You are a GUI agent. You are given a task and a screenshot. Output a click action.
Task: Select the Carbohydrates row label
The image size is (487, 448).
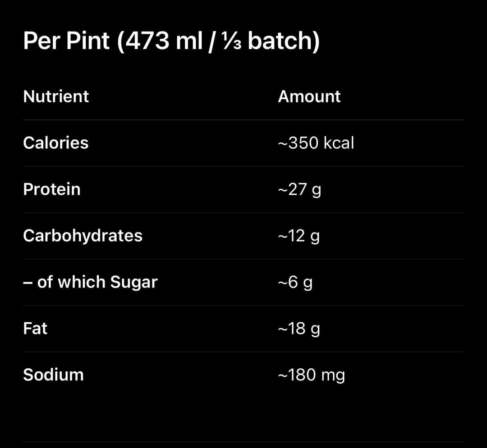point(83,236)
